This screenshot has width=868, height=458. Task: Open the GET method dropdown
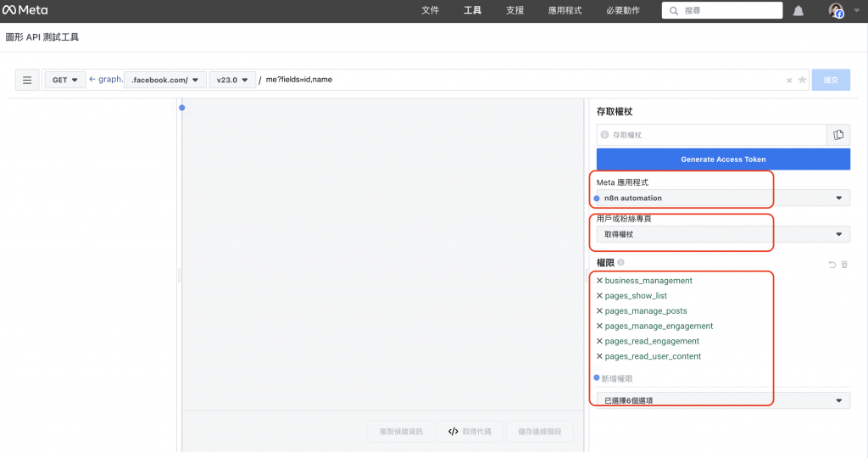[x=65, y=81]
